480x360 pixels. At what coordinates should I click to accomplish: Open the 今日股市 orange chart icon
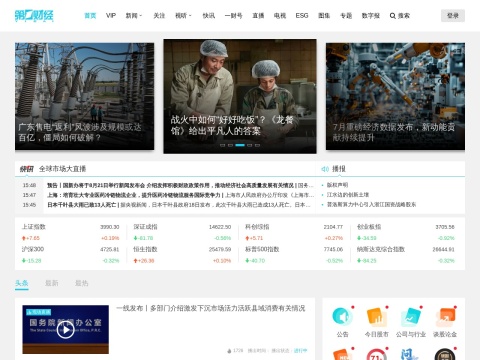376,316
